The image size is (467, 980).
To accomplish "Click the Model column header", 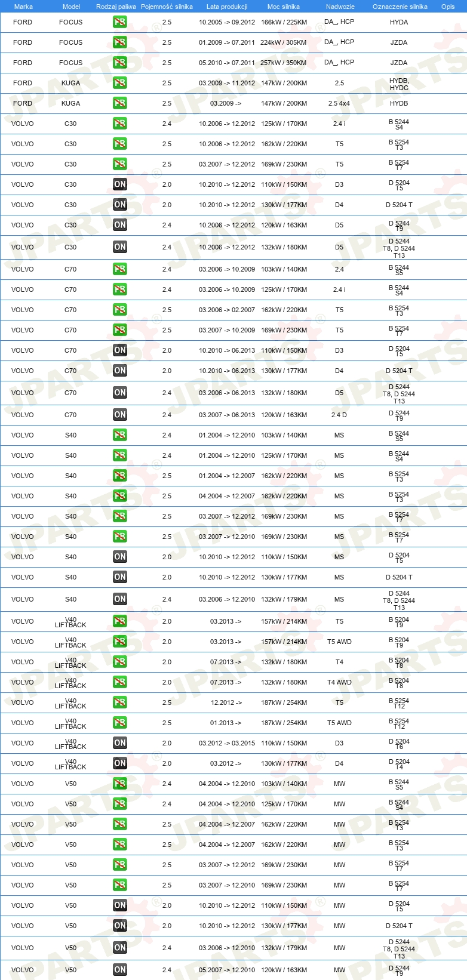I will [71, 7].
